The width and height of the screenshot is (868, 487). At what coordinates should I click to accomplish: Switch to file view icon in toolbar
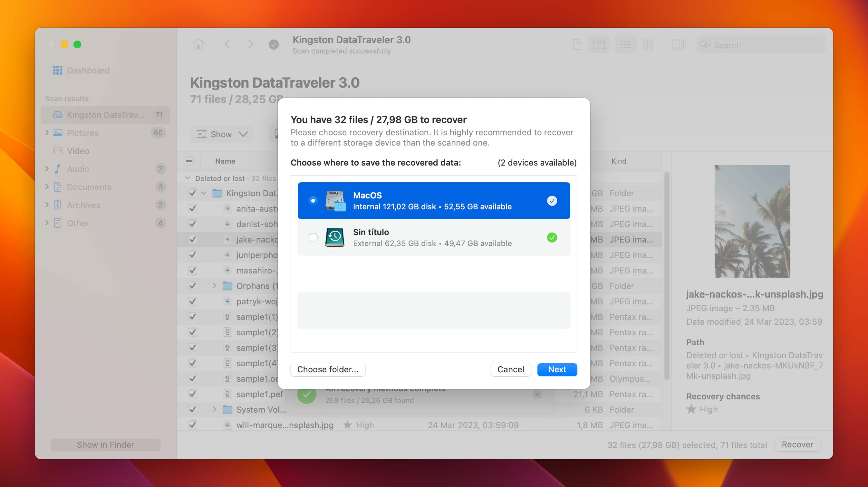[x=577, y=44]
